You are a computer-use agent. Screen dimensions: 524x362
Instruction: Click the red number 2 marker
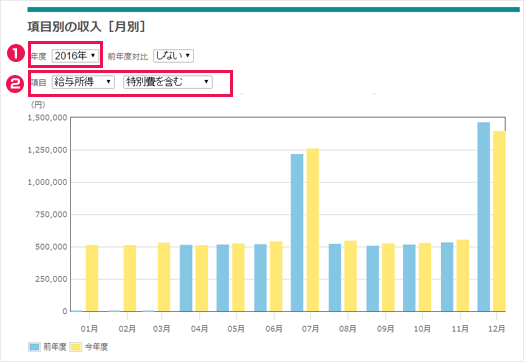coord(15,84)
